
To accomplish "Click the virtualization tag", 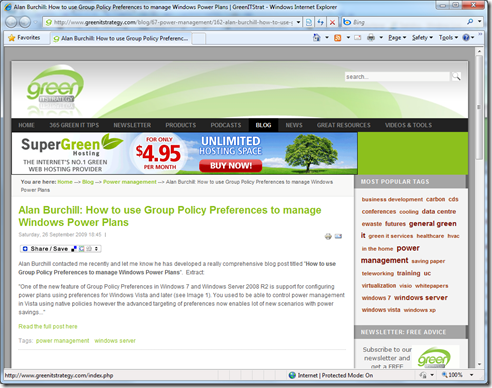I will pyautogui.click(x=379, y=286).
